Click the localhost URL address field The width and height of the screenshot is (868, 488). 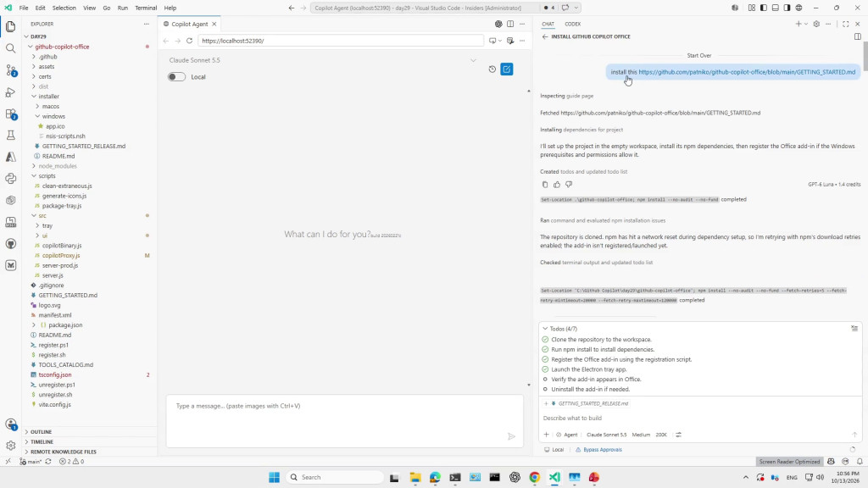[341, 41]
